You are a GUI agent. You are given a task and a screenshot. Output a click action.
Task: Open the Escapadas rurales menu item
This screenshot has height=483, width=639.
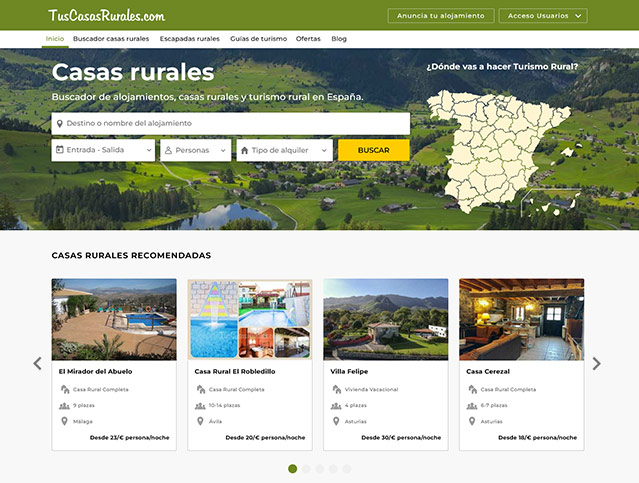(189, 39)
